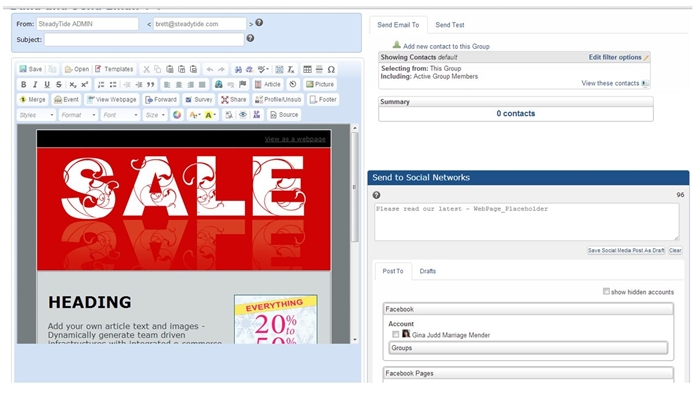Click the Preview eye icon
Viewport: 700px width, 394px height.
[x=242, y=115]
